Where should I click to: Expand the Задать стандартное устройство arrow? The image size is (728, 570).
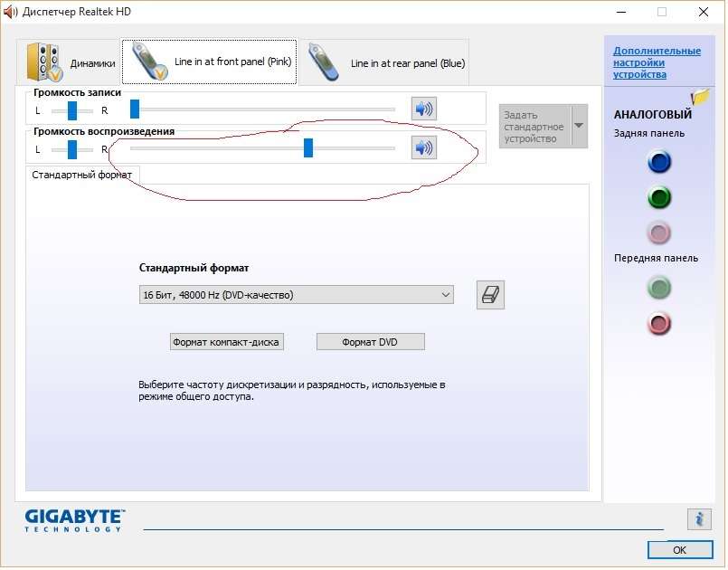pos(579,126)
